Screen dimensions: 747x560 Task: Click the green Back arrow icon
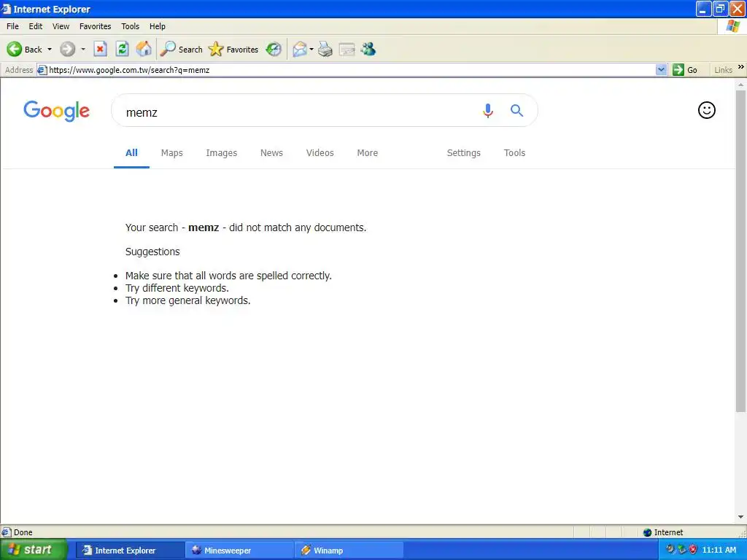15,49
